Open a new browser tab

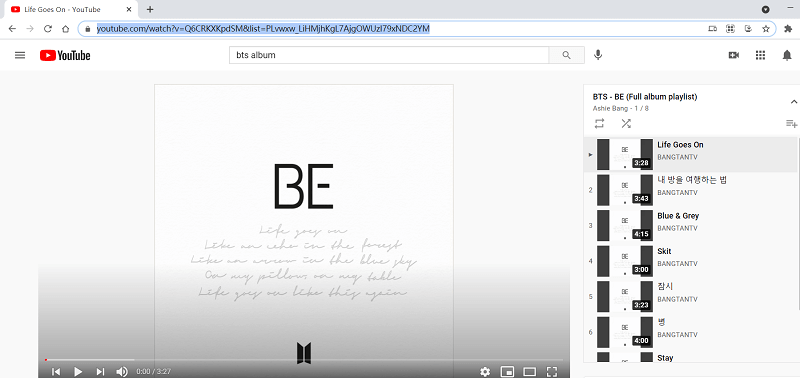pos(150,9)
